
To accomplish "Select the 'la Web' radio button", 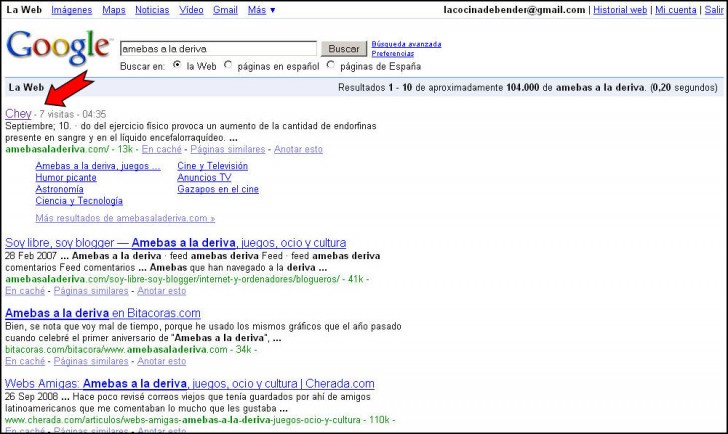I will [177, 65].
